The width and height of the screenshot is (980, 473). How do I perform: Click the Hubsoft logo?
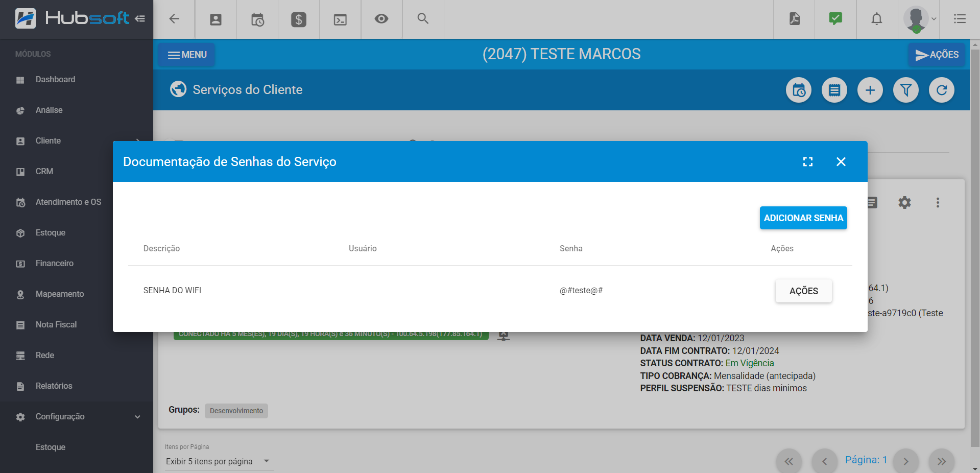click(72, 18)
